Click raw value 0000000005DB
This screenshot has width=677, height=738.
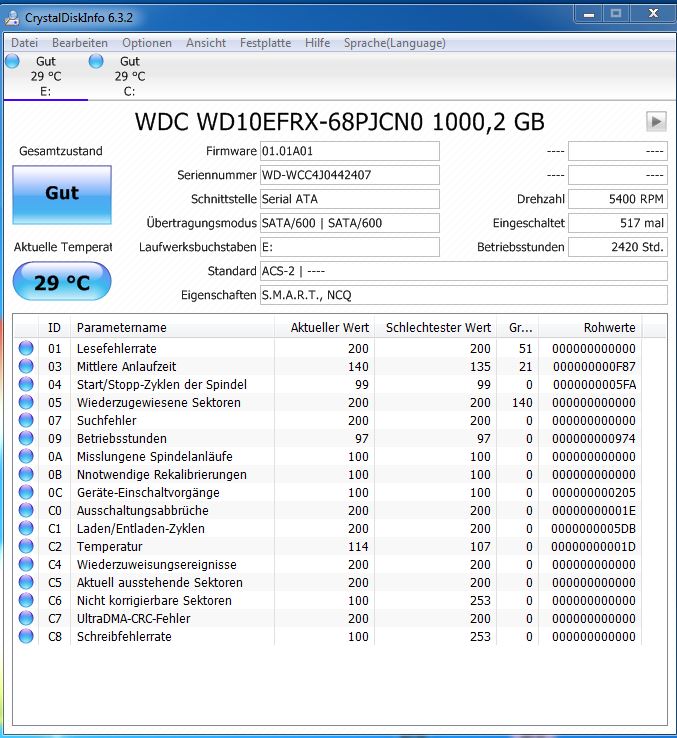click(x=594, y=528)
